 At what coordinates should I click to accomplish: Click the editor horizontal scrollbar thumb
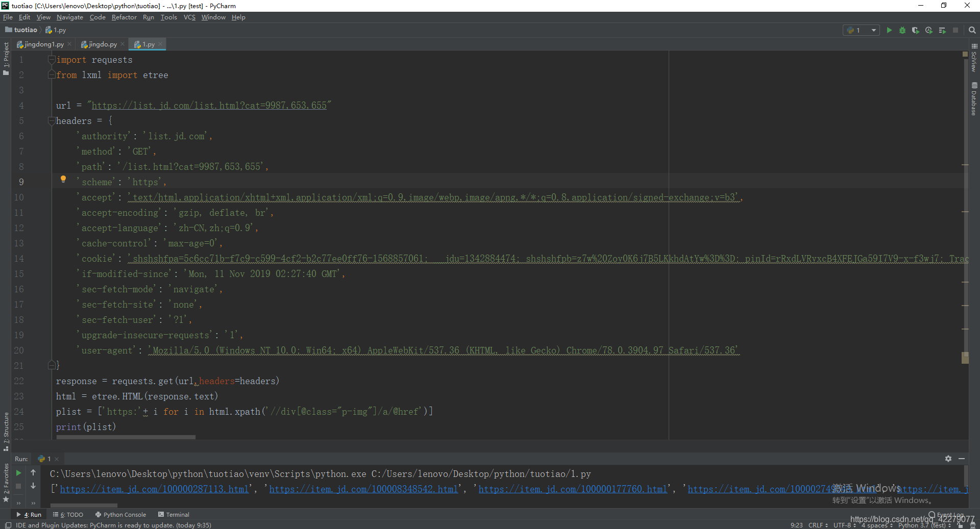126,437
